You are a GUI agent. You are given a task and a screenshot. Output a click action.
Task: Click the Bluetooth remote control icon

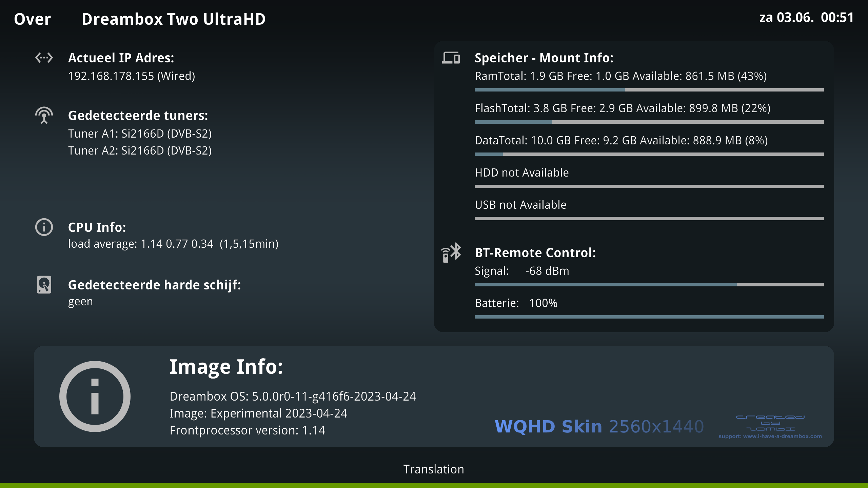[451, 252]
